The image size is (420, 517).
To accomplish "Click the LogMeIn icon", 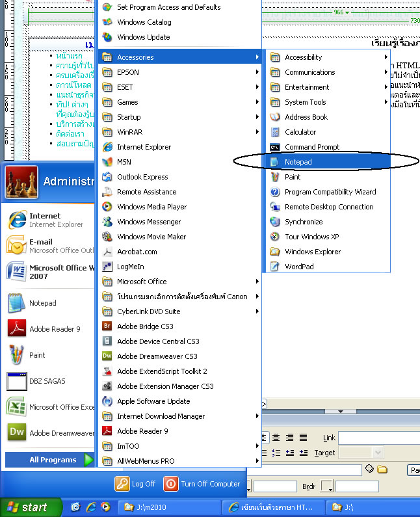I will (107, 267).
